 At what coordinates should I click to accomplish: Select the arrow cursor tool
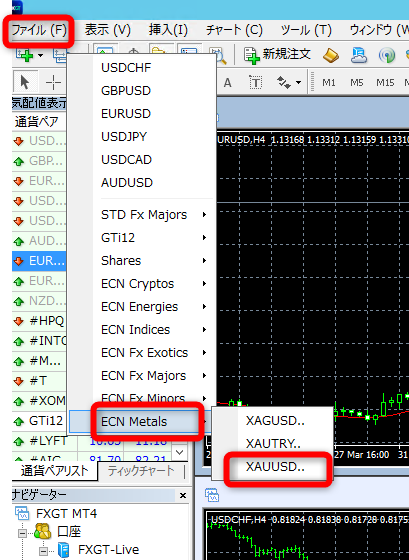(25, 82)
